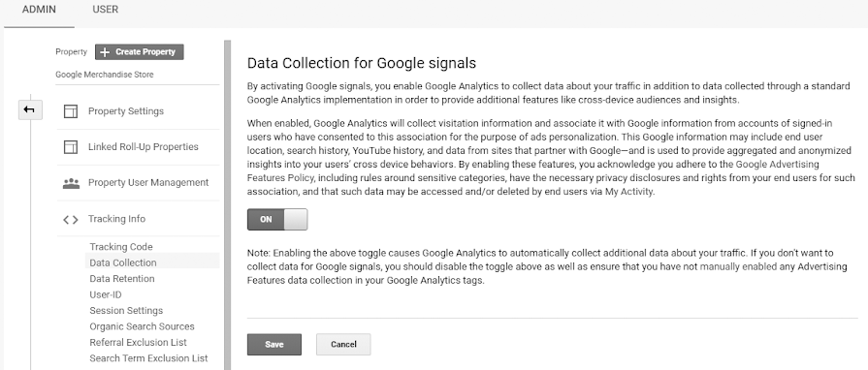Image resolution: width=868 pixels, height=370 pixels.
Task: Open Organic Search Sources
Action: [142, 326]
